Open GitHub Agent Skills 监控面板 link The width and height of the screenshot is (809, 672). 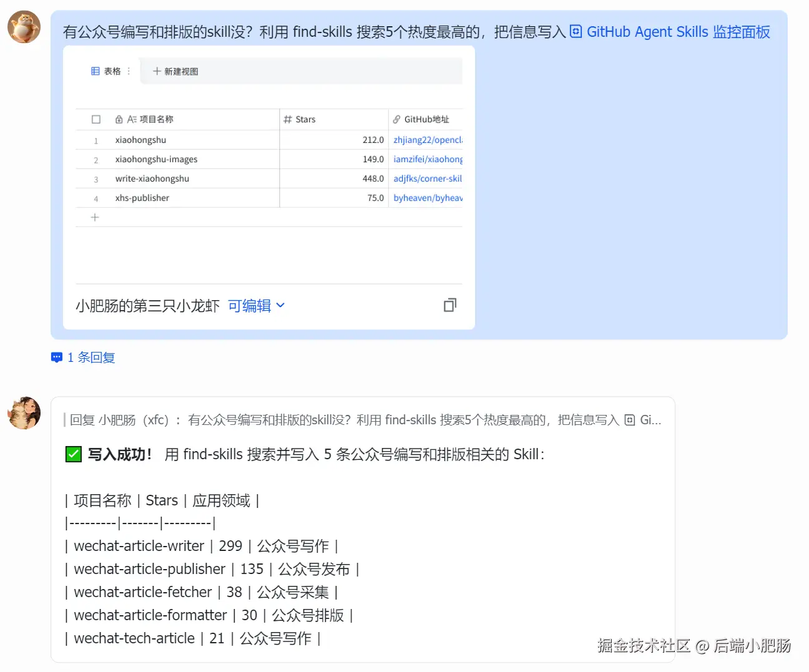point(678,32)
